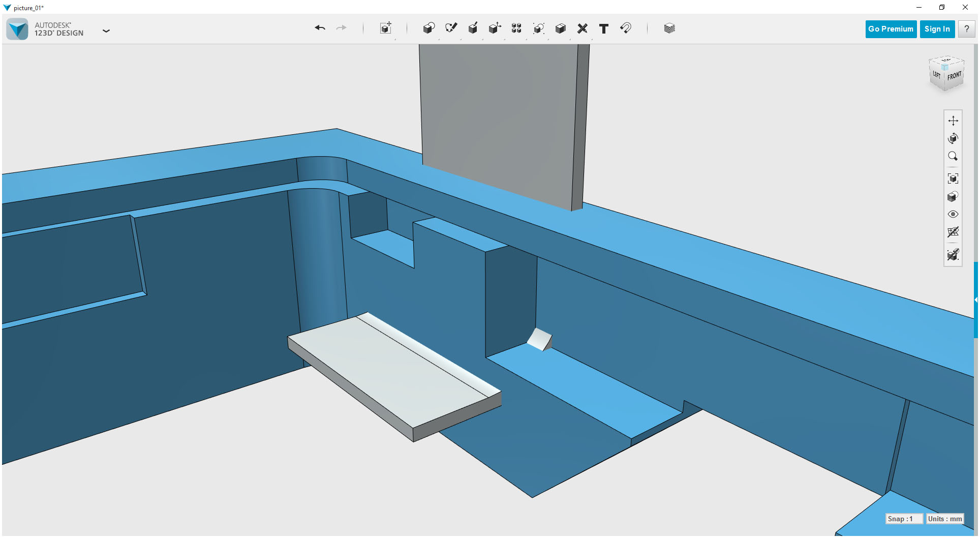Click the Sign In button
The height and width of the screenshot is (538, 980).
pos(937,28)
